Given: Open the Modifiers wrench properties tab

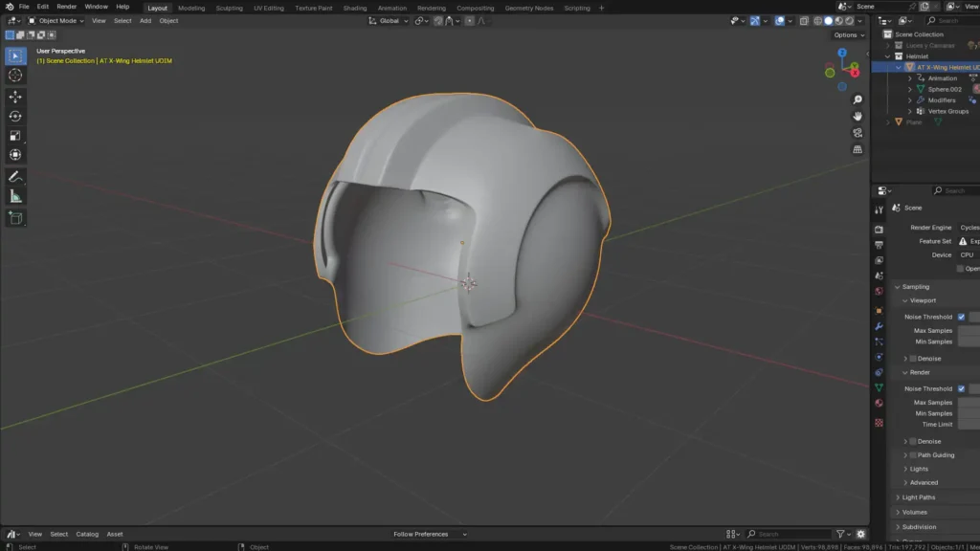Looking at the screenshot, I should pos(879,326).
